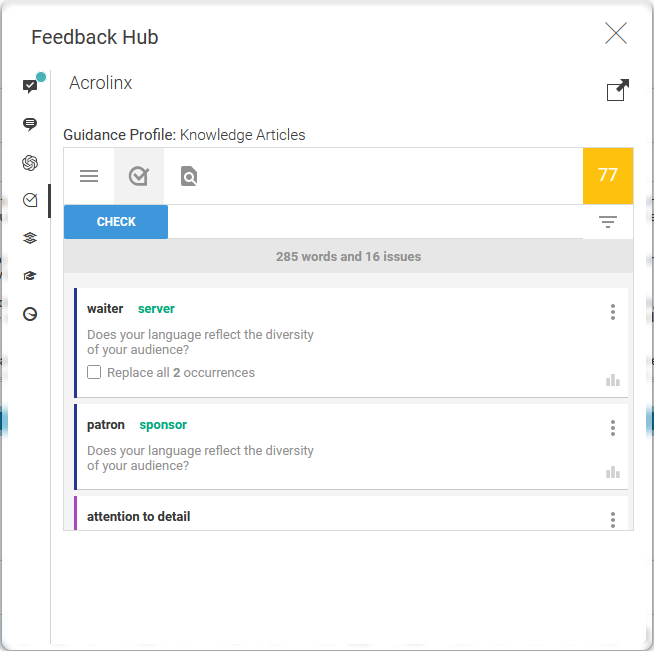Open more options for the patron issue
The width and height of the screenshot is (654, 651).
(x=613, y=428)
